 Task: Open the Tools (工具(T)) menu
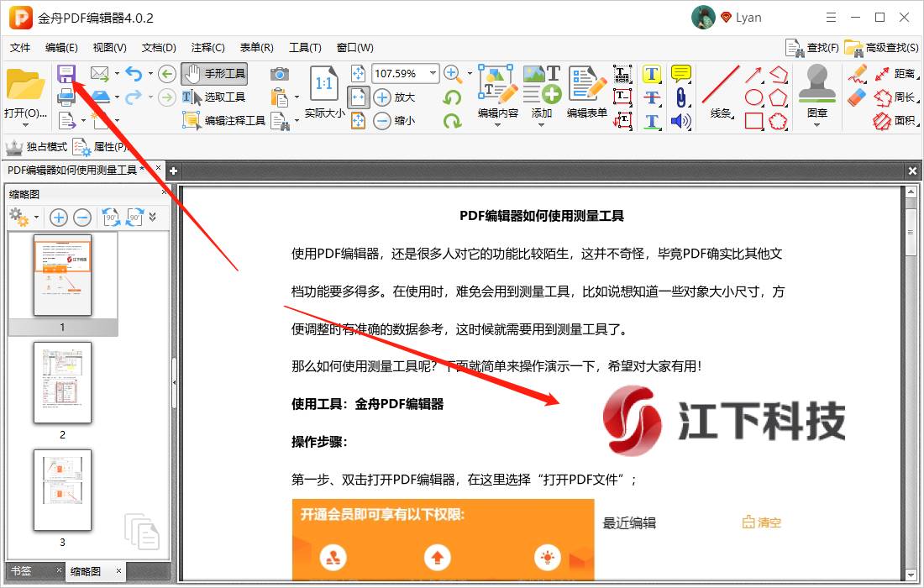click(x=305, y=48)
